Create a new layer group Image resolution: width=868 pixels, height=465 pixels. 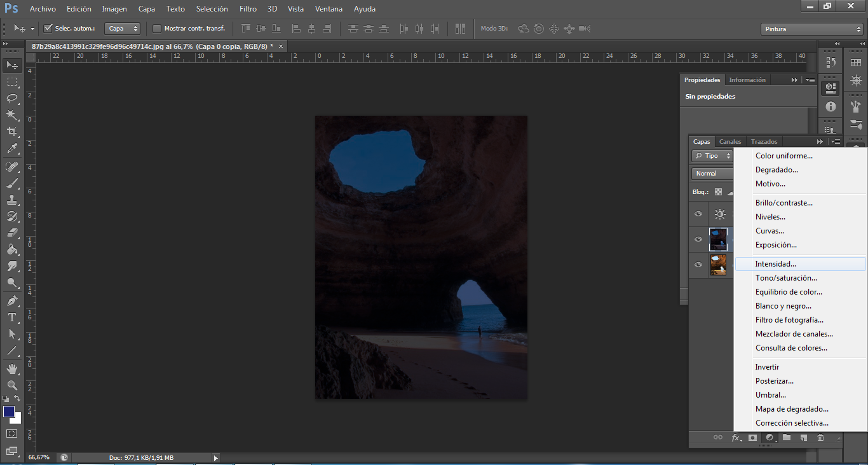pyautogui.click(x=787, y=438)
